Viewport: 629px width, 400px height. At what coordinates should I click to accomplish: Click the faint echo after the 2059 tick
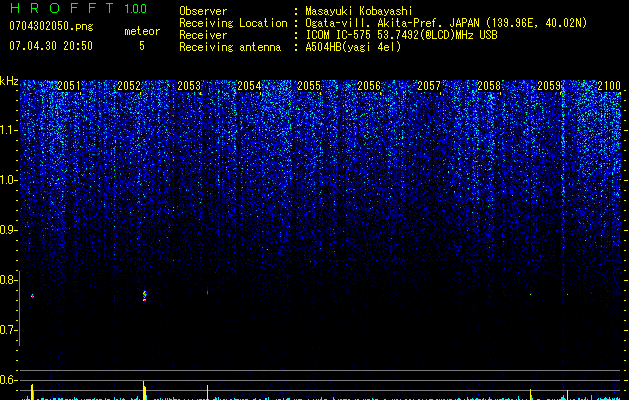pyautogui.click(x=567, y=294)
